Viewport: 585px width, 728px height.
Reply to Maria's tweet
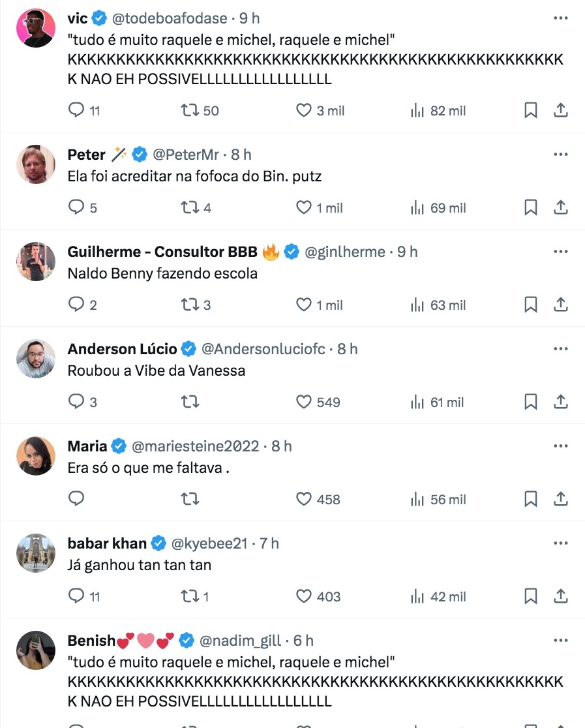coord(77,500)
